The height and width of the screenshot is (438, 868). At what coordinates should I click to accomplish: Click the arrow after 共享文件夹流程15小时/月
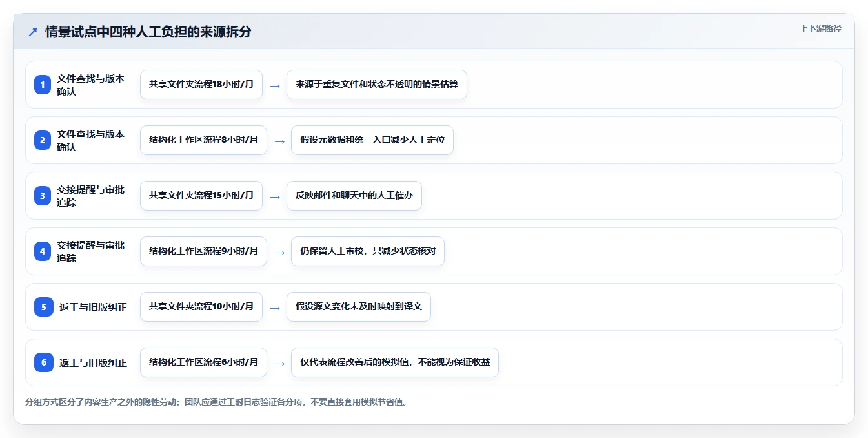[x=275, y=196]
